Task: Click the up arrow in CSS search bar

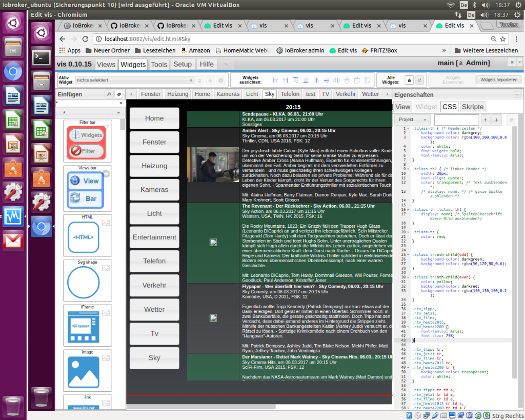Action: coord(486,120)
